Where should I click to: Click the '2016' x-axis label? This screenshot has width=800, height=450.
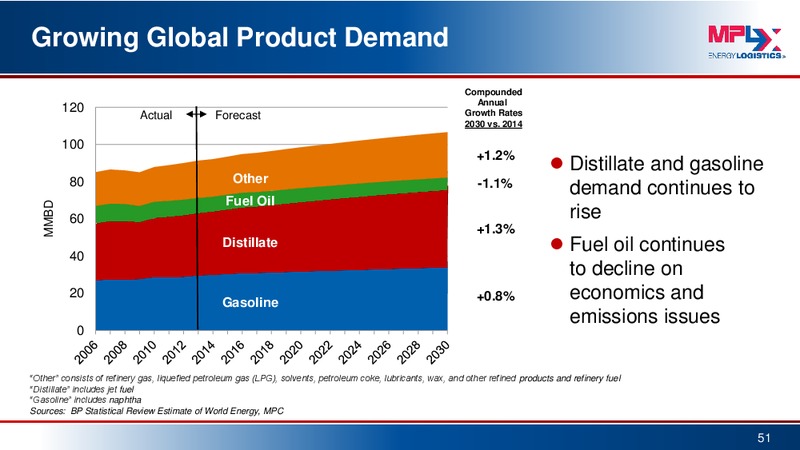(233, 353)
